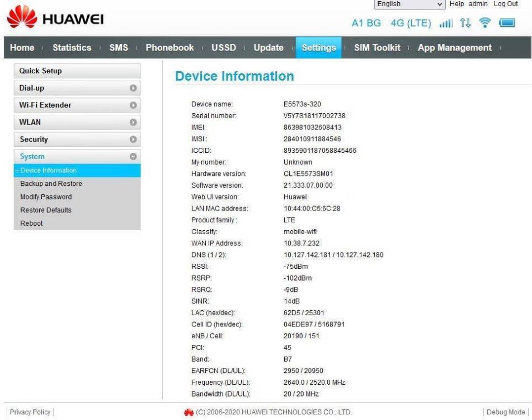Image resolution: width=532 pixels, height=420 pixels.
Task: Click serial number V5Y7S18117002738
Action: coord(314,116)
